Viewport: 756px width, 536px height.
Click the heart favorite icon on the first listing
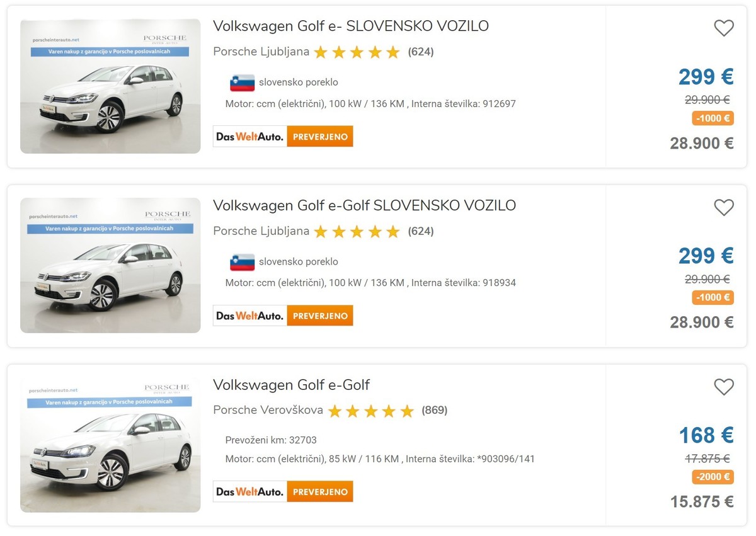pos(724,28)
